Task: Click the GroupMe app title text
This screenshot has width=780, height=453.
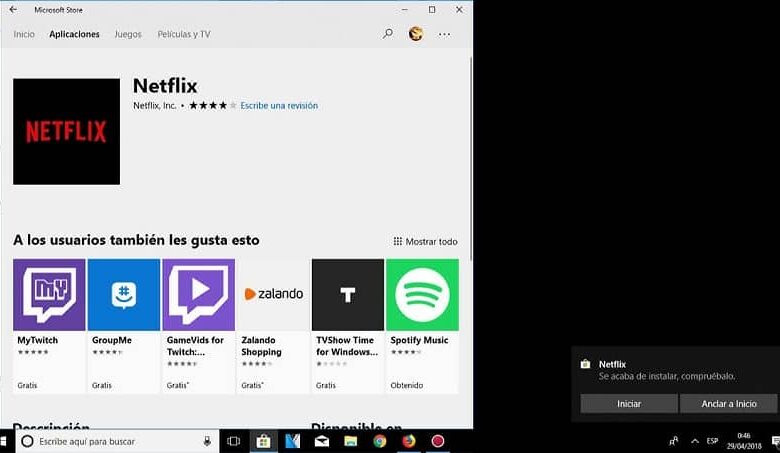Action: 112,340
